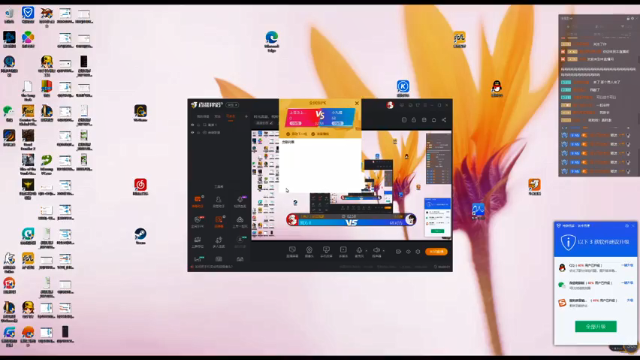Click the one-click upgrade link for WeChat
The width and height of the screenshot is (640, 360).
tap(627, 283)
